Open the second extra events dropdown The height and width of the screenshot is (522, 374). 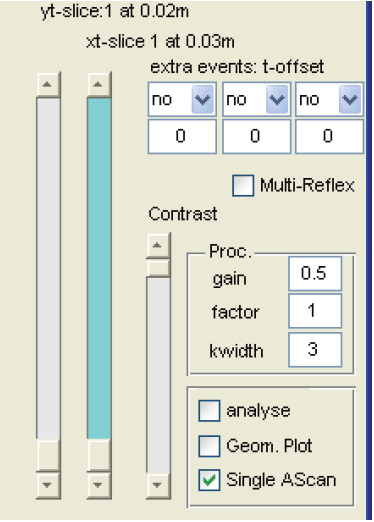coord(277,99)
